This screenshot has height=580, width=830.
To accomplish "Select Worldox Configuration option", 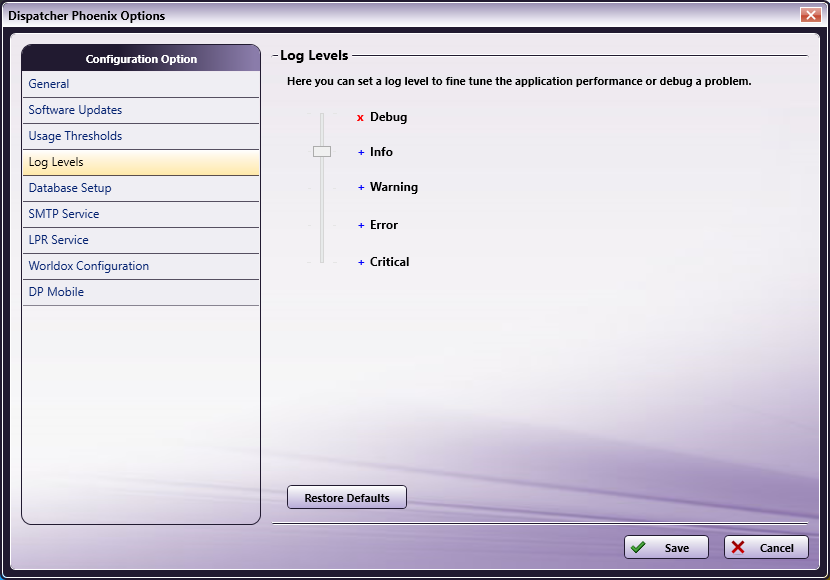I will [x=141, y=266].
